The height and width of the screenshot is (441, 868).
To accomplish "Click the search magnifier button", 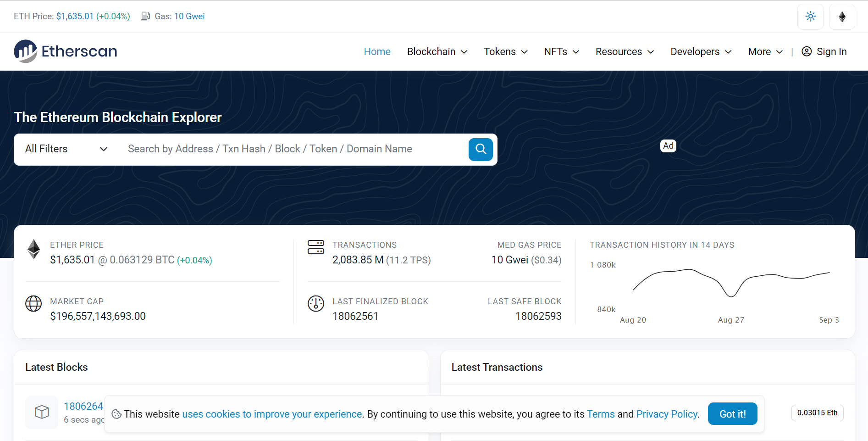I will [481, 149].
